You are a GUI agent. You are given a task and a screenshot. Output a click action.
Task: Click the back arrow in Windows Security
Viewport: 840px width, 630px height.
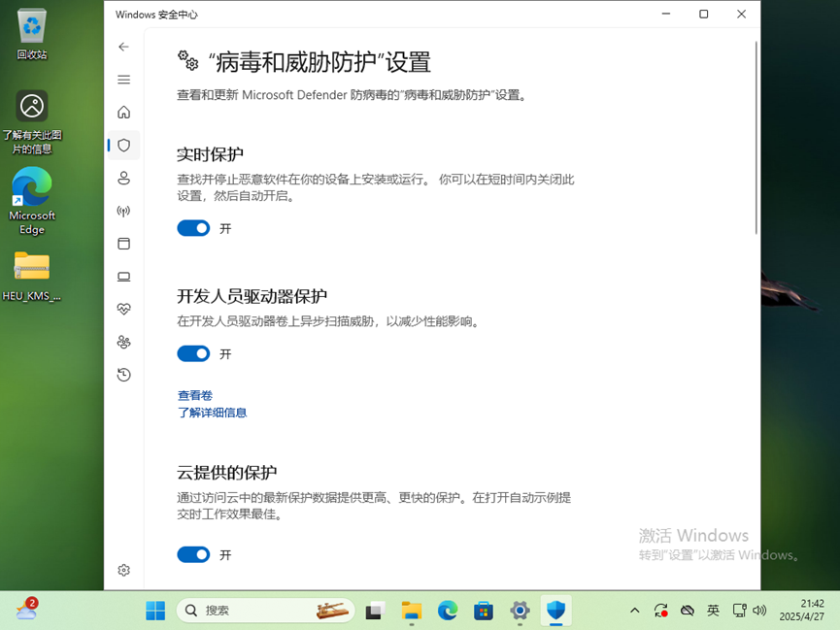[123, 47]
